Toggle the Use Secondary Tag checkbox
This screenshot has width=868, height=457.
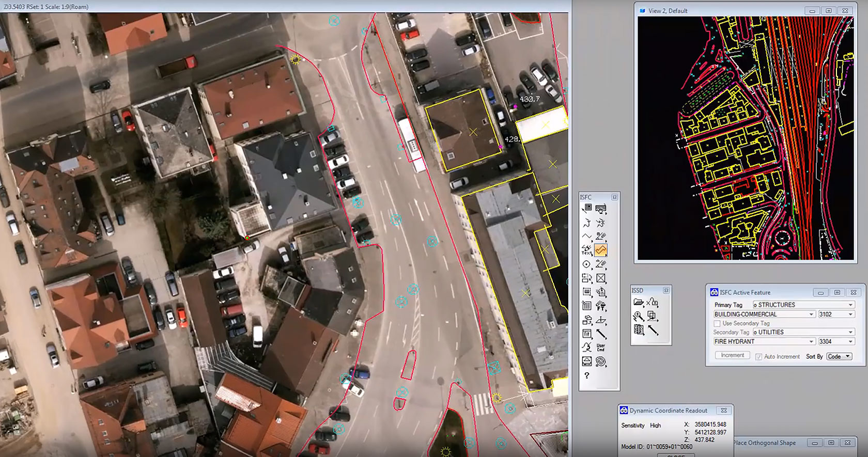pos(717,323)
